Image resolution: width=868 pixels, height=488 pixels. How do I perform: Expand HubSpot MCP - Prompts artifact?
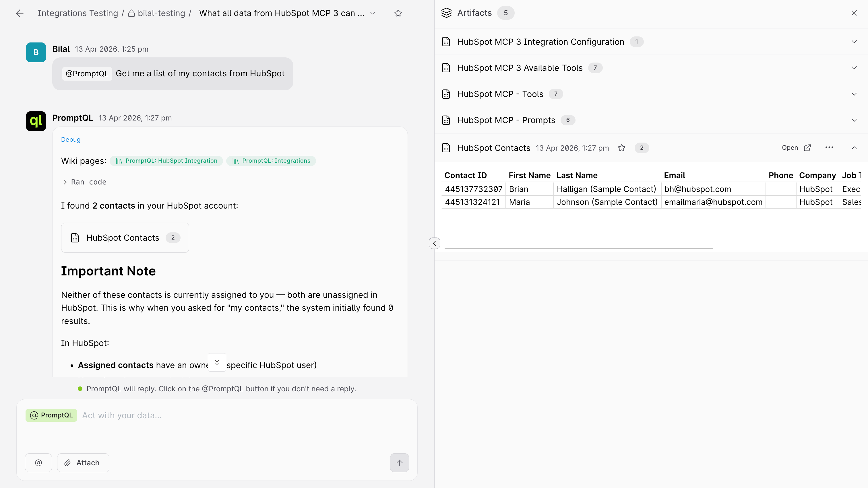pyautogui.click(x=854, y=120)
